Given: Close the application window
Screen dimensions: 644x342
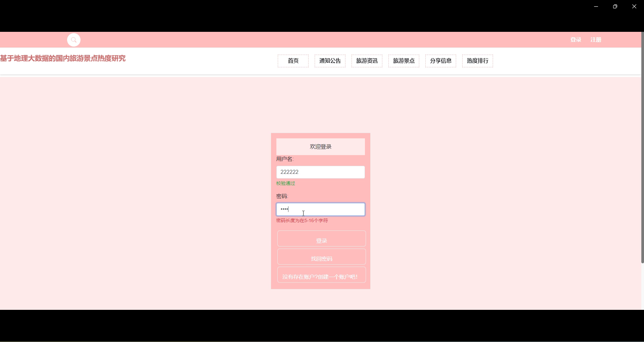Looking at the screenshot, I should [634, 6].
